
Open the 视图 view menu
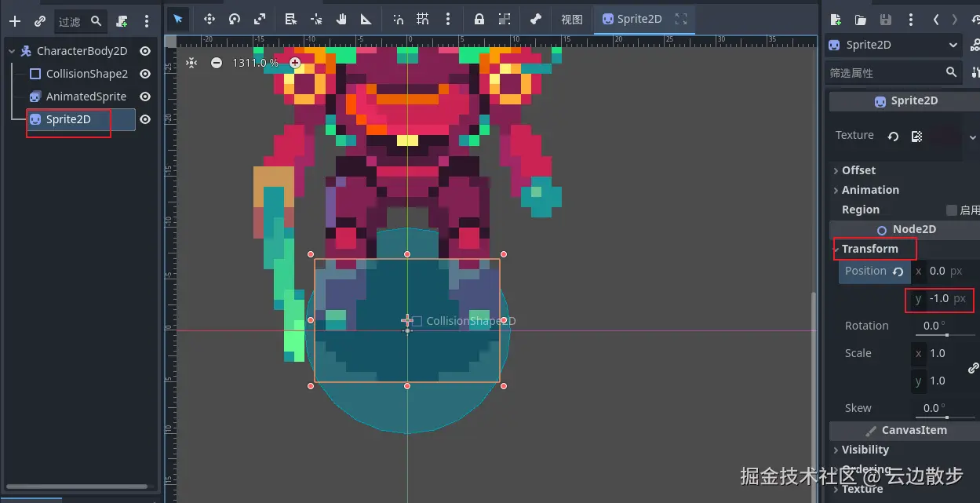[571, 20]
